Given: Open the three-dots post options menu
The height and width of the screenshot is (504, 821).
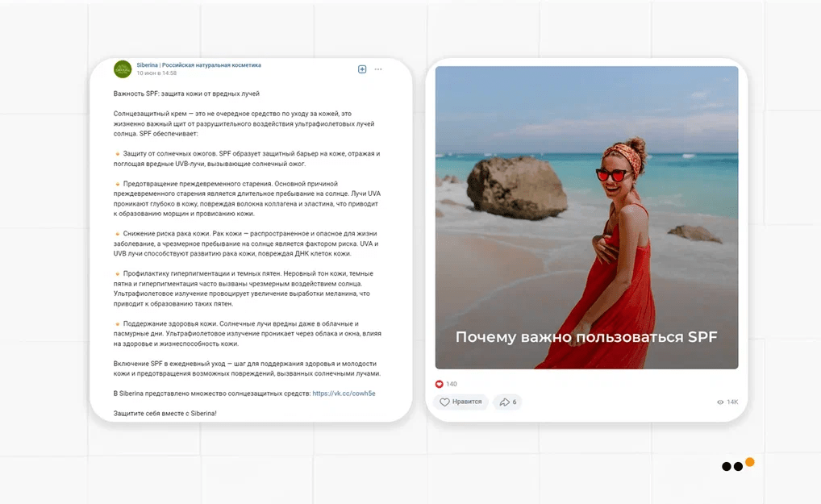Looking at the screenshot, I should point(378,69).
